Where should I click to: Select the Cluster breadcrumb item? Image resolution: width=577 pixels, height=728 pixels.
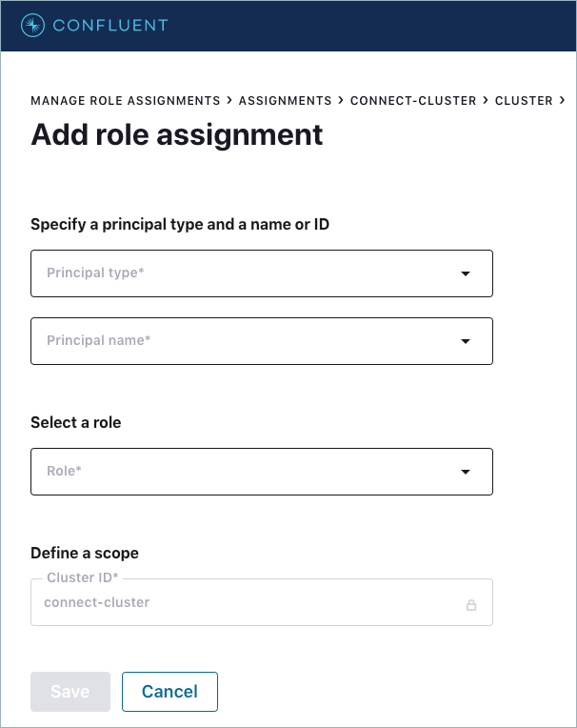(524, 101)
